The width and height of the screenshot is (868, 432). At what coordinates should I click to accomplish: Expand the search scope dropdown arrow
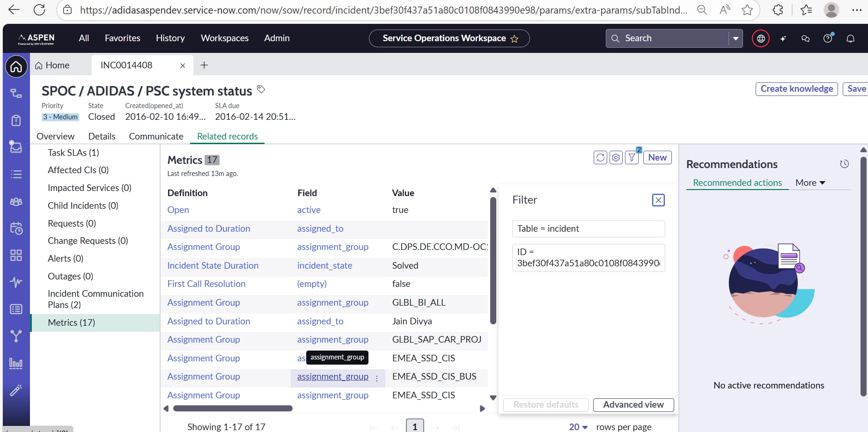[736, 38]
